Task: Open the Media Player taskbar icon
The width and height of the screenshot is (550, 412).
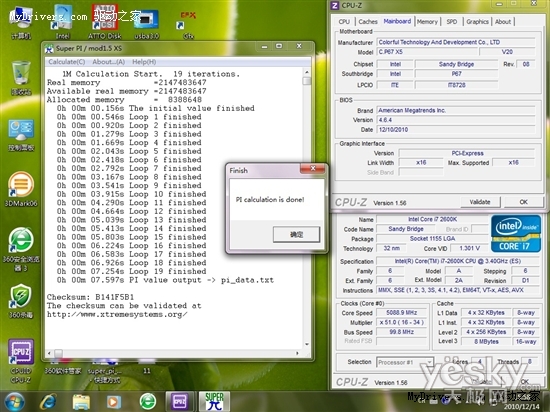Action: click(x=114, y=402)
